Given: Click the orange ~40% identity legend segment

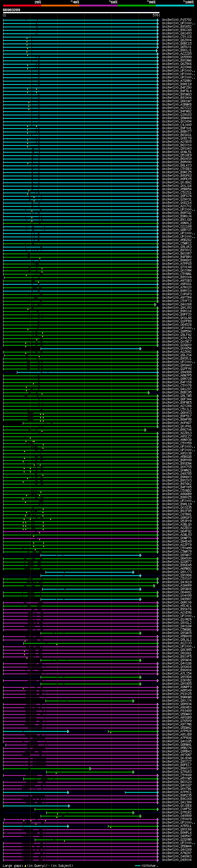Looking at the screenshot, I should 60,6.
